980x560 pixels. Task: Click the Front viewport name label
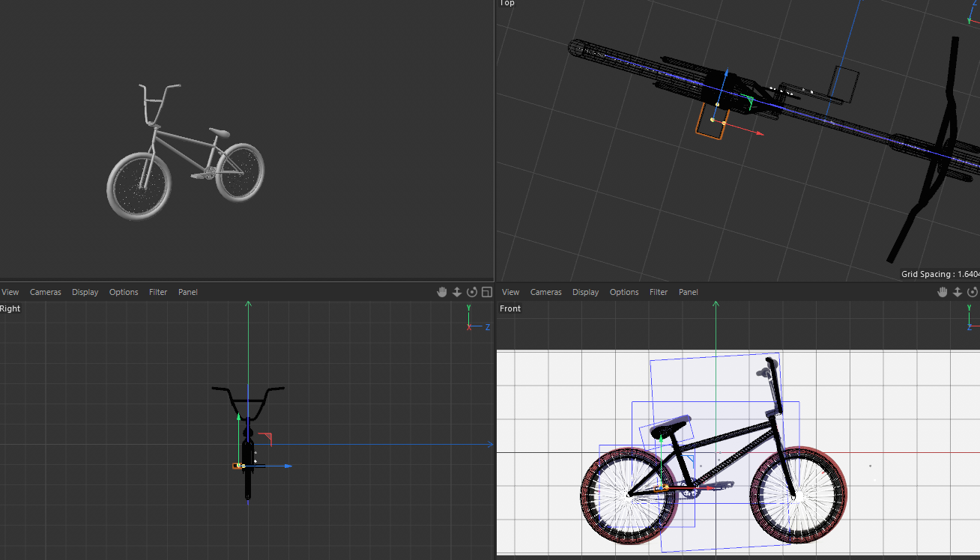pos(510,308)
